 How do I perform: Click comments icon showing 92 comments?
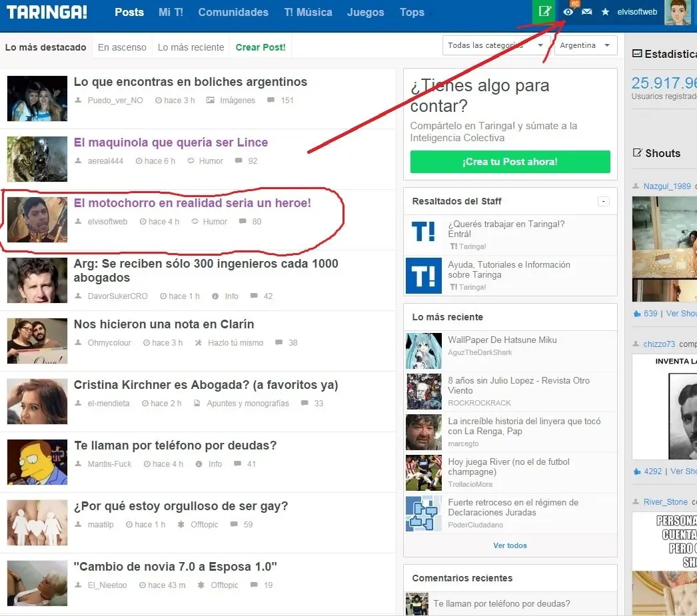click(239, 160)
